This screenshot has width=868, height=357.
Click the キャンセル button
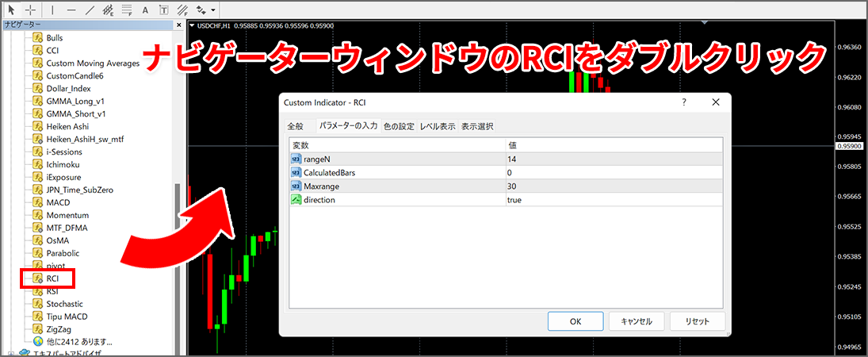(636, 321)
